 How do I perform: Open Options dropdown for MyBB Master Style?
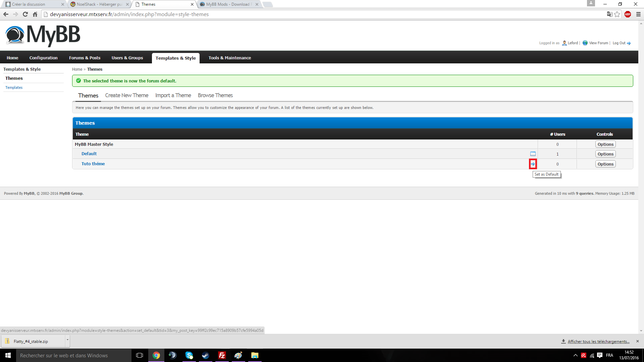(605, 144)
